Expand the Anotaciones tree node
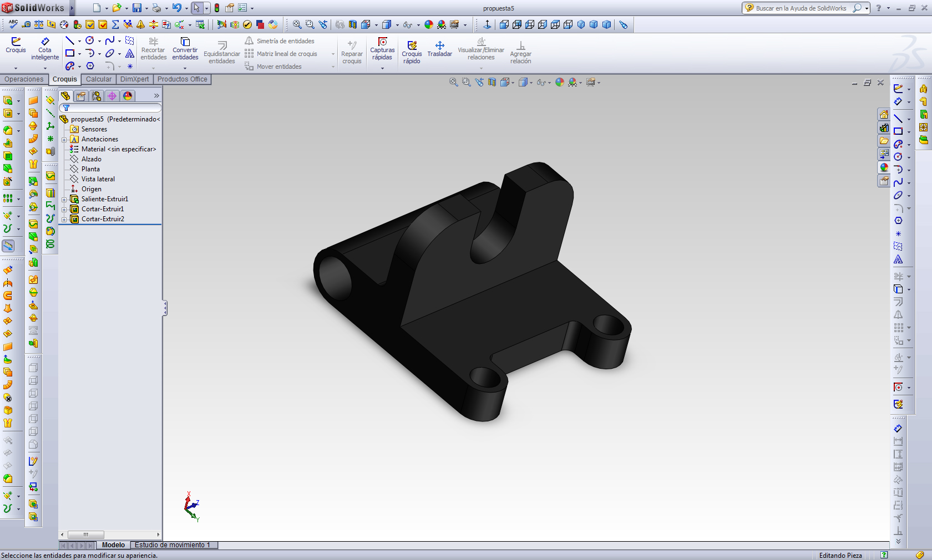The width and height of the screenshot is (932, 560). point(64,140)
